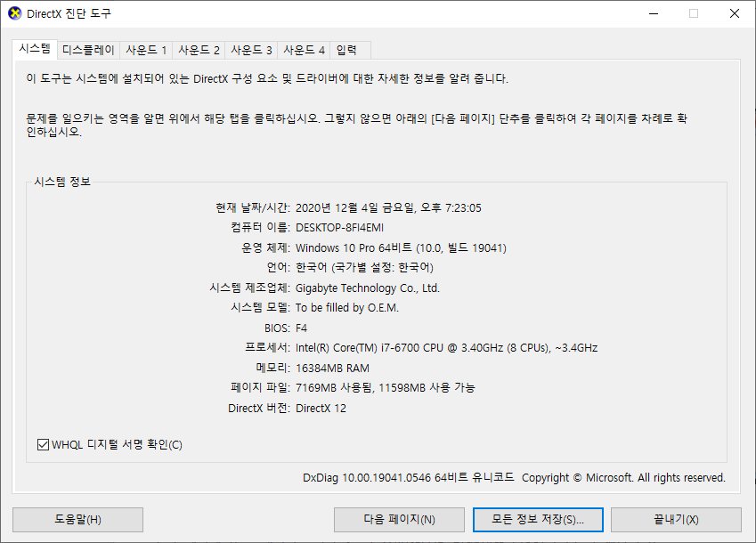The width and height of the screenshot is (756, 543).
Task: Click the DirectX 진단 도구 window title
Action: tap(69, 13)
